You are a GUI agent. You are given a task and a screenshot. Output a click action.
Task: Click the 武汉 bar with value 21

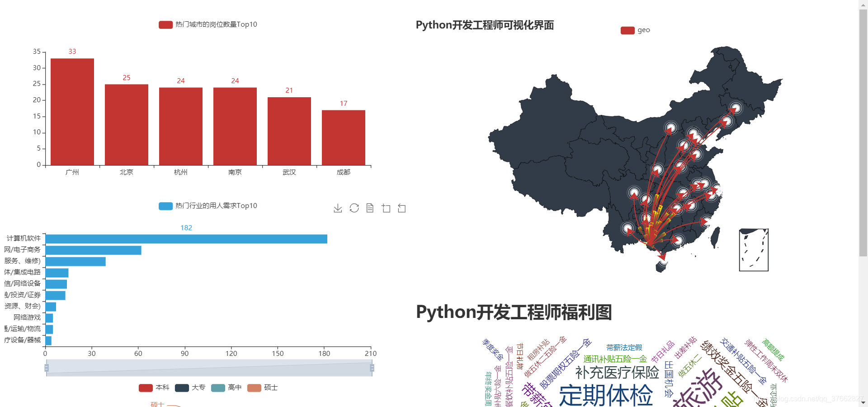(289, 131)
